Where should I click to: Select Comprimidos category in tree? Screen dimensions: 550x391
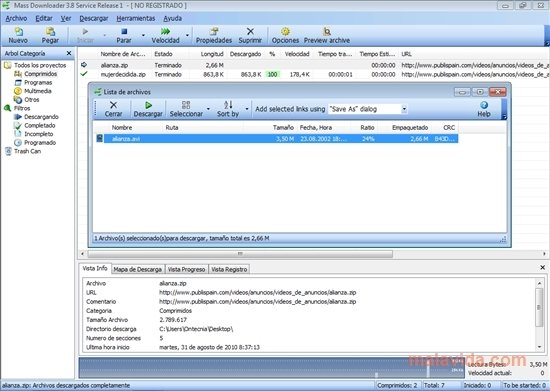[40, 74]
